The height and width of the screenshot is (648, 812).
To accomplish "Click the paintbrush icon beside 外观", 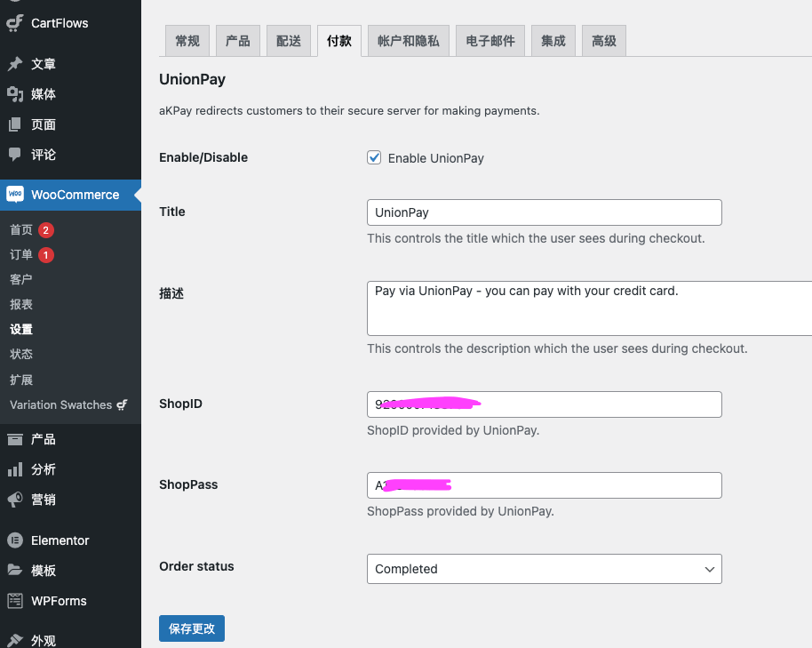I will tap(15, 640).
